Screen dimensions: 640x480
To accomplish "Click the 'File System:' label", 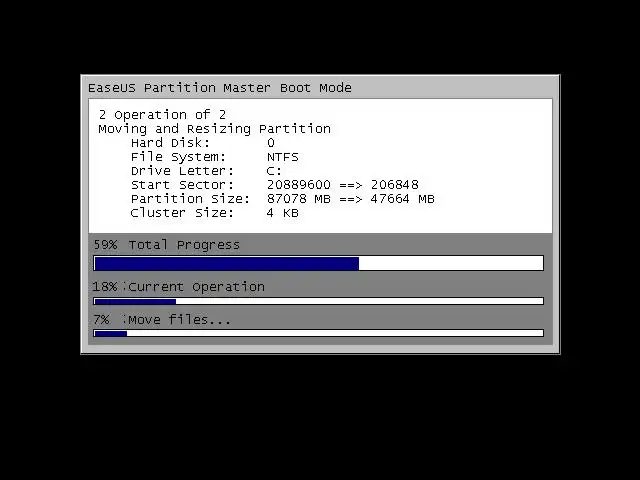I will [x=178, y=157].
